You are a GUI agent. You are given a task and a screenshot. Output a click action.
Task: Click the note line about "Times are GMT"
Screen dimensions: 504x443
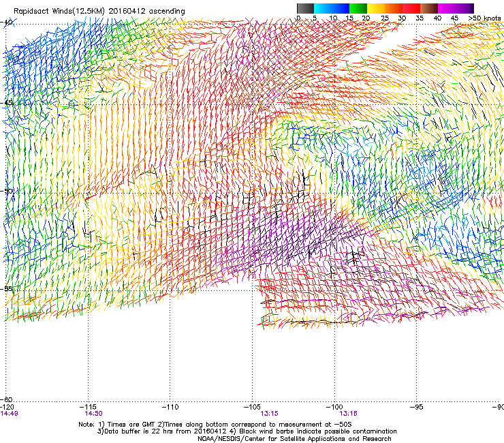pos(215,425)
